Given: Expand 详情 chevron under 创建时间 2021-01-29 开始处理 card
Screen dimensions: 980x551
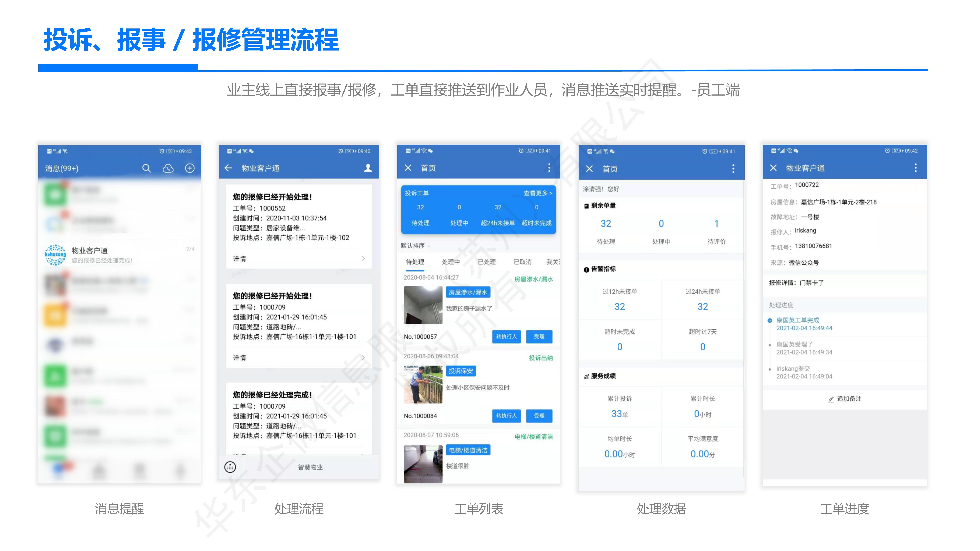Looking at the screenshot, I should pos(363,357).
